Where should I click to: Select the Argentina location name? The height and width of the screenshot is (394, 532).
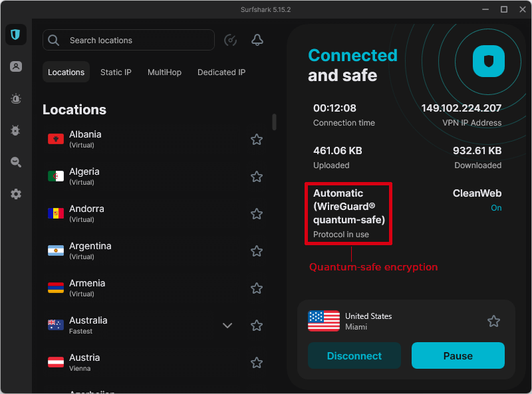point(90,246)
